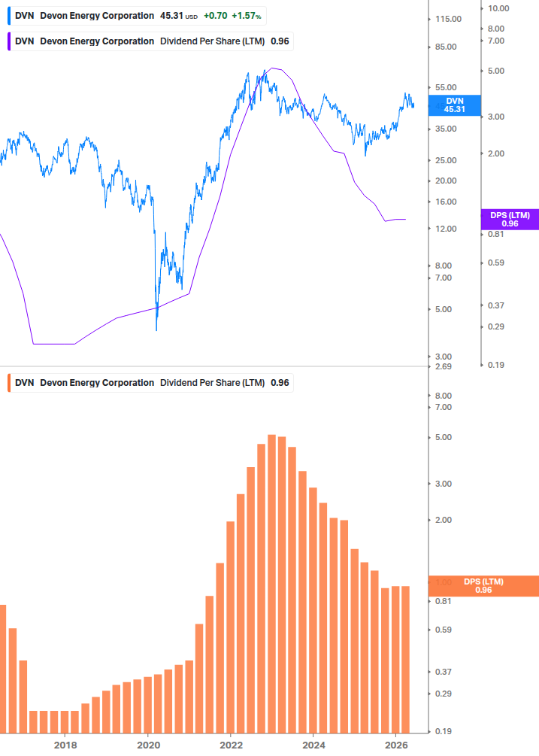Click the 12.00 price axis label
Screen dimensions: 539x756
tap(446, 229)
